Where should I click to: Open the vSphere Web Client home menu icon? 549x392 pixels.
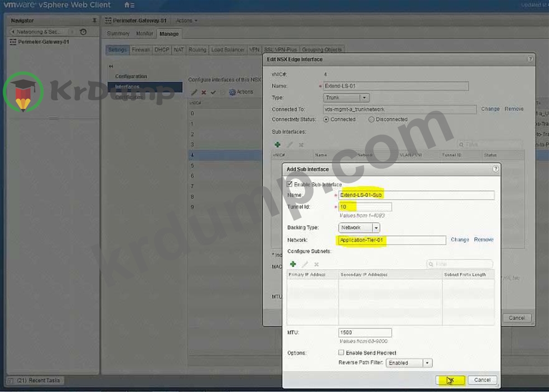tap(129, 5)
